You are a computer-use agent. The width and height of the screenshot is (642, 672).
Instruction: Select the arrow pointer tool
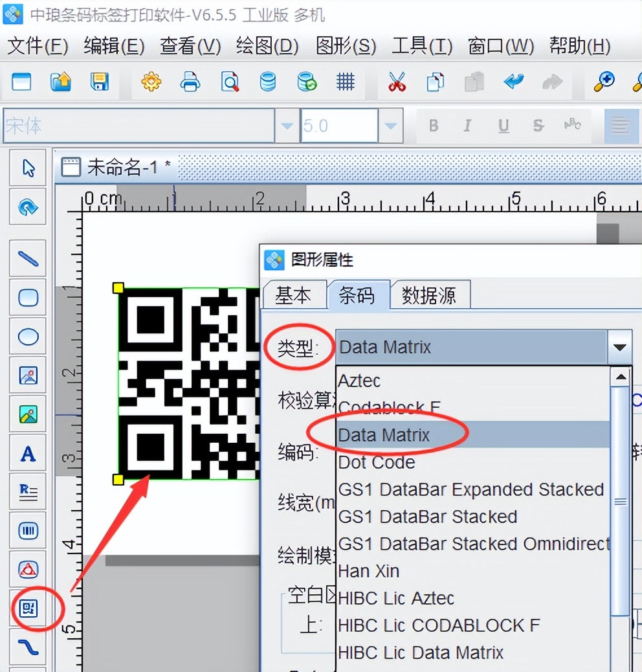28,168
